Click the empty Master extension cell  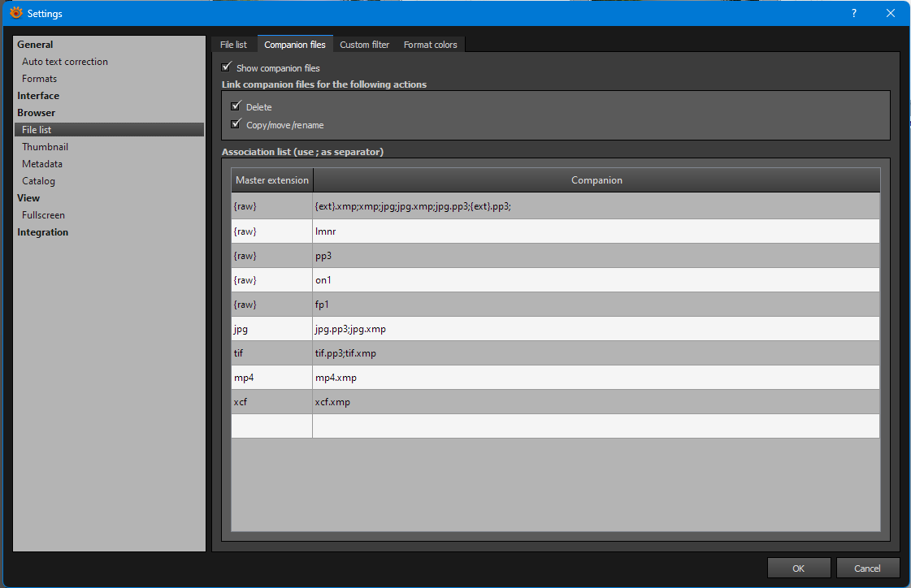271,426
